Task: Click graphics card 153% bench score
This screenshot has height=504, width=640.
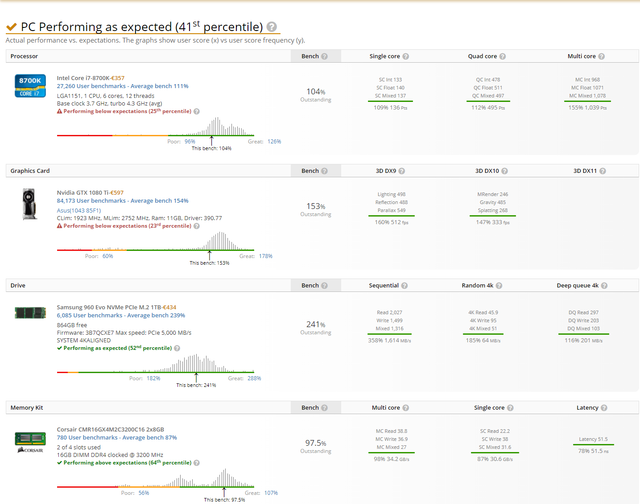Action: pyautogui.click(x=316, y=206)
